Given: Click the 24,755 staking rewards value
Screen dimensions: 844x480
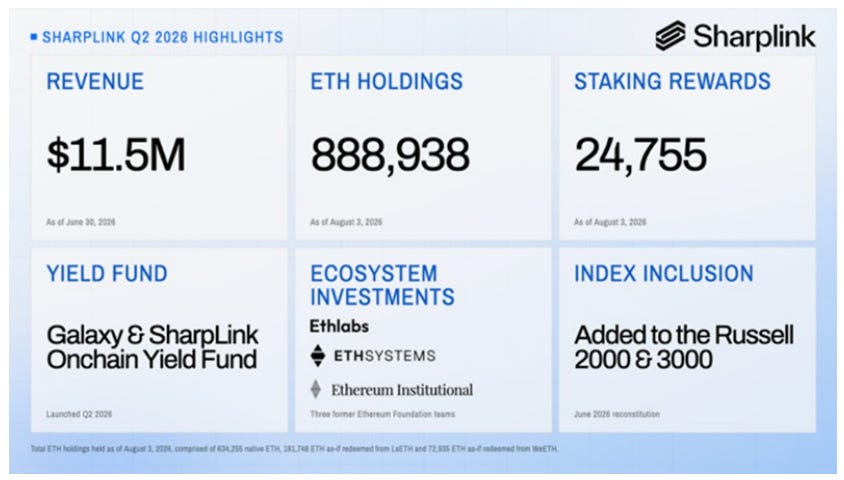Looking at the screenshot, I should pos(641,155).
